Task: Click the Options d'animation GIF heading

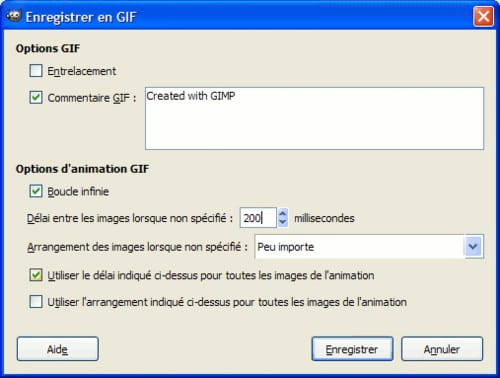Action: coord(82,169)
